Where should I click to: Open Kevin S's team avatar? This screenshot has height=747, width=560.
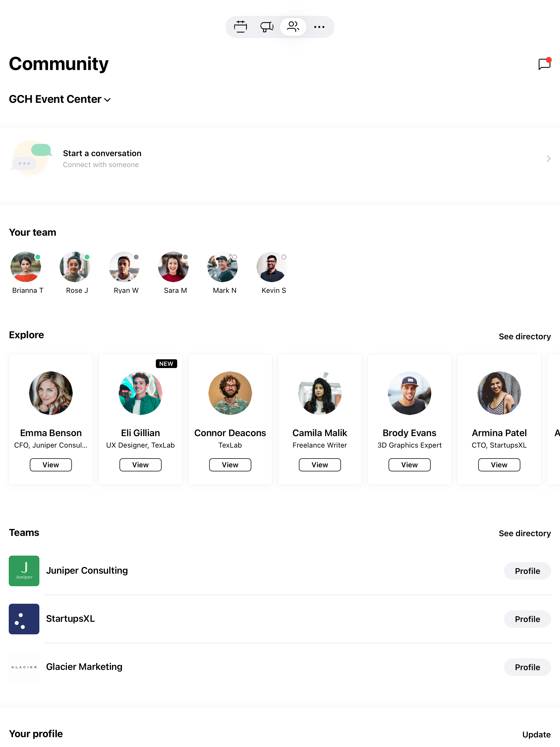click(x=272, y=267)
